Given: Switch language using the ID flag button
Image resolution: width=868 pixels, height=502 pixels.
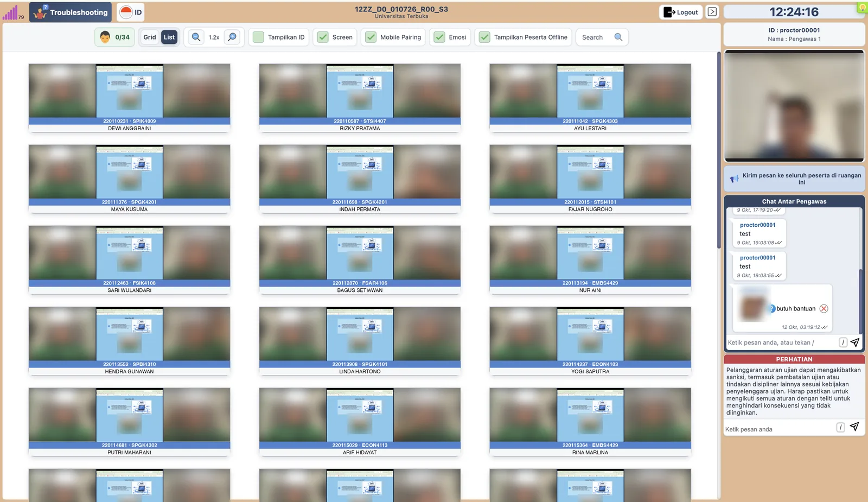Looking at the screenshot, I should pyautogui.click(x=131, y=12).
